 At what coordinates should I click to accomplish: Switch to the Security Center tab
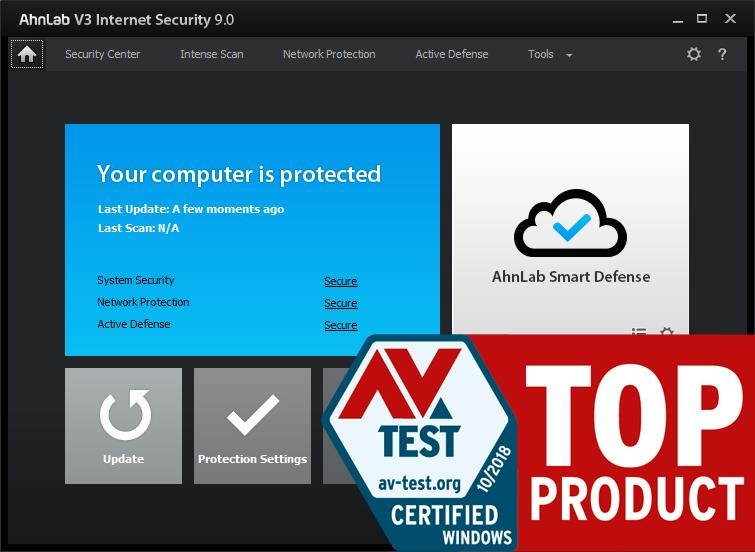click(103, 54)
